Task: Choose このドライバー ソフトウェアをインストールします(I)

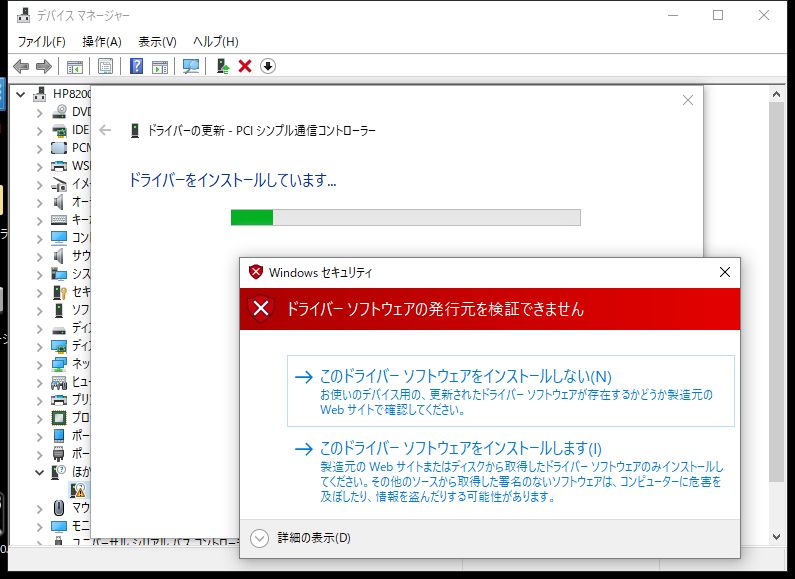Action: (x=511, y=474)
